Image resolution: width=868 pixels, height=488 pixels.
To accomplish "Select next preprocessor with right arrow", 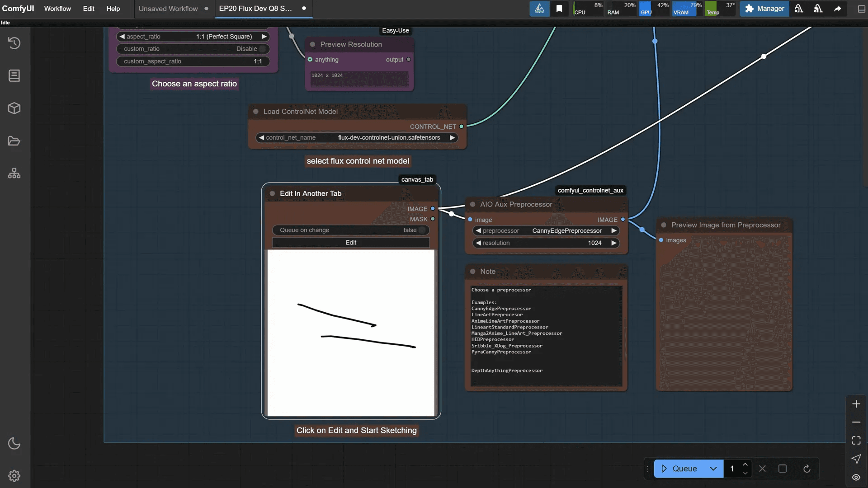I will [x=614, y=231].
